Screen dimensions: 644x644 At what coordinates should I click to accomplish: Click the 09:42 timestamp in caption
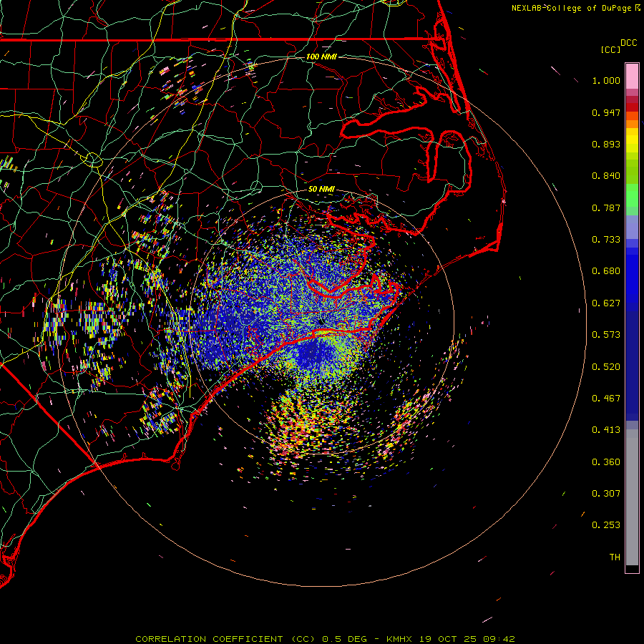pos(499,639)
